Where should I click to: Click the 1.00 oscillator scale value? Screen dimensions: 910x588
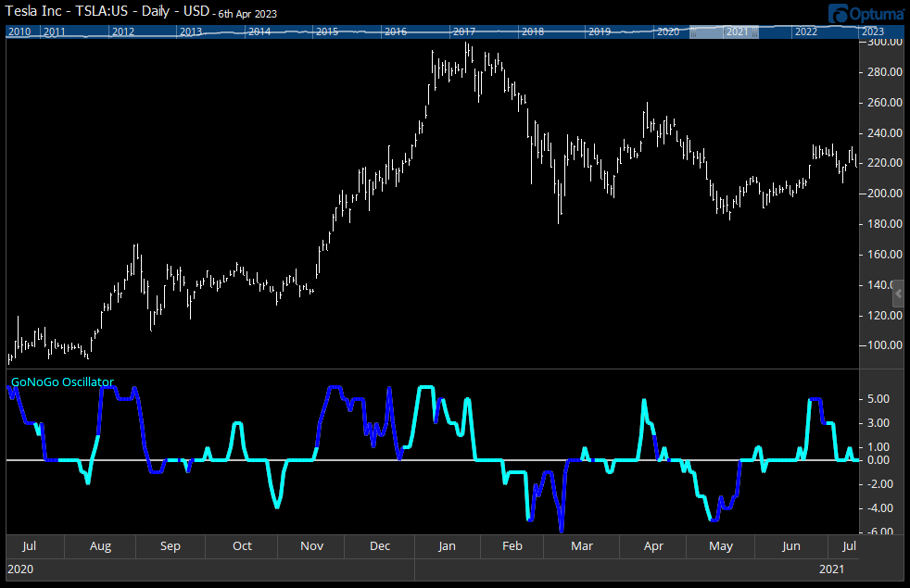[x=878, y=447]
